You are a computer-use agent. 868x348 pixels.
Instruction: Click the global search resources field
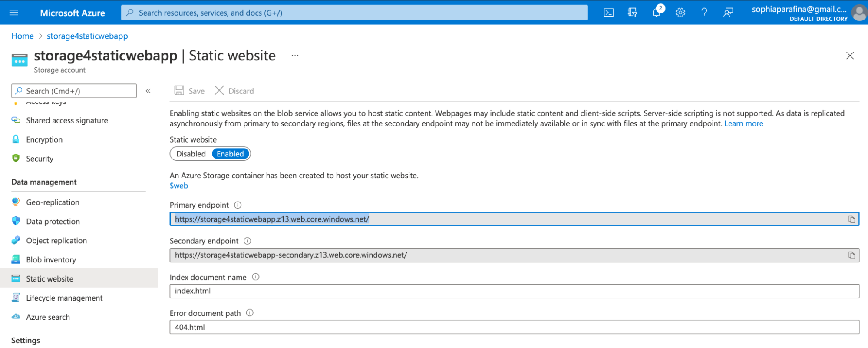point(354,13)
